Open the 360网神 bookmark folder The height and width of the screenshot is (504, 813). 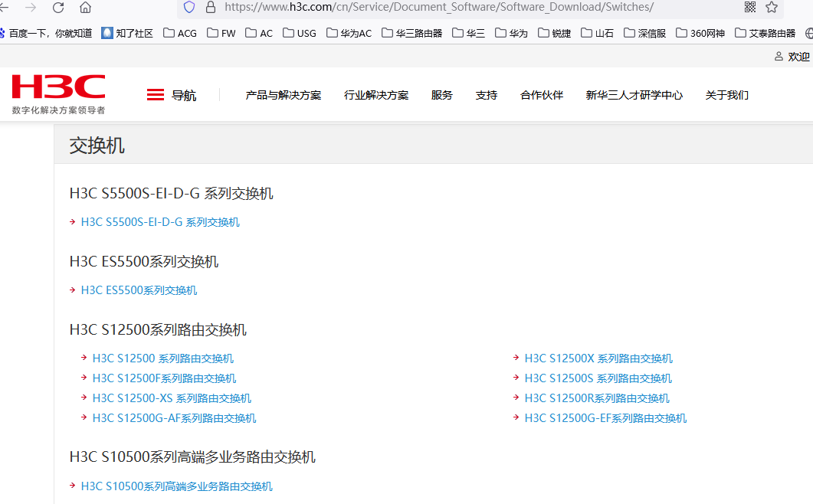(700, 33)
